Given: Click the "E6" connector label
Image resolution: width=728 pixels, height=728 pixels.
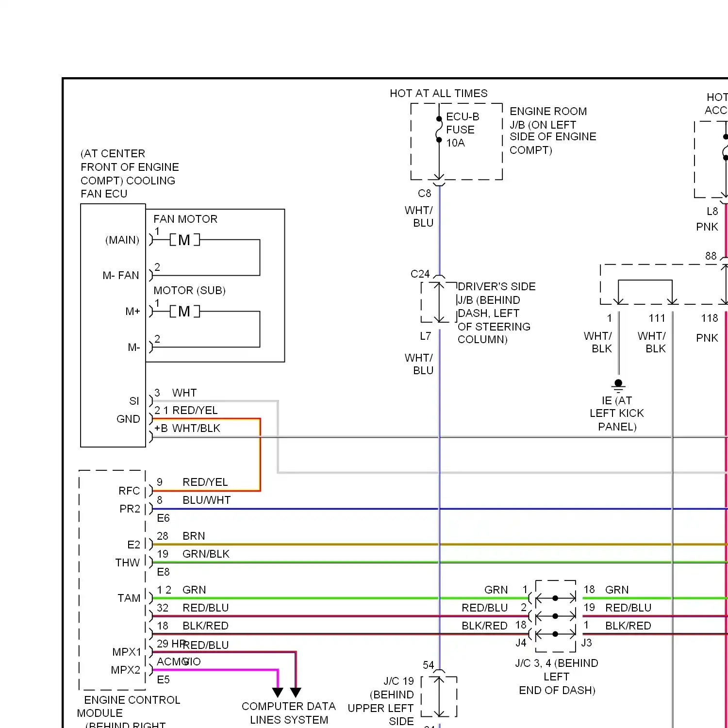Looking at the screenshot, I should tap(164, 518).
